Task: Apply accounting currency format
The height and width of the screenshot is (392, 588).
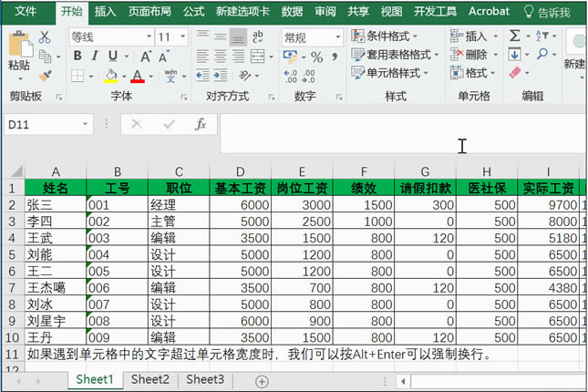Action: coord(290,57)
